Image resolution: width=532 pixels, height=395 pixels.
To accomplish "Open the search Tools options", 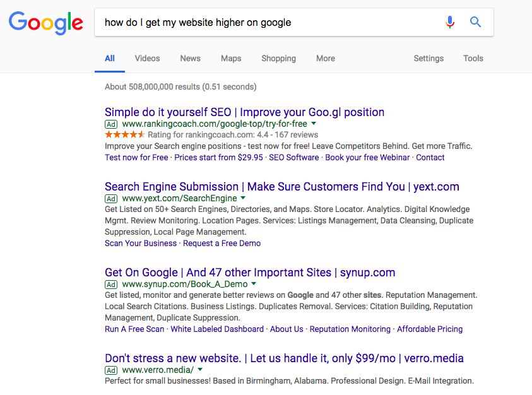I will click(x=473, y=59).
